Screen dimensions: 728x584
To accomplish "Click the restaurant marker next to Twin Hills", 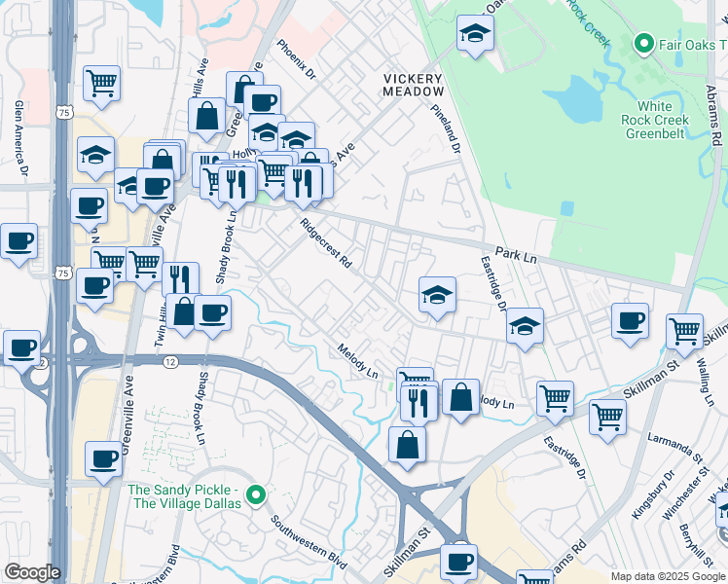I will pos(180,279).
